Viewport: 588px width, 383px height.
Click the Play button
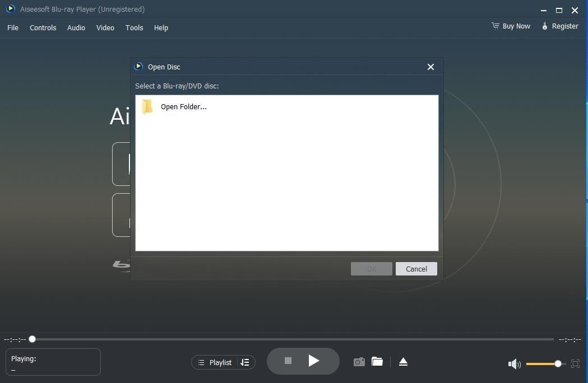coord(313,361)
